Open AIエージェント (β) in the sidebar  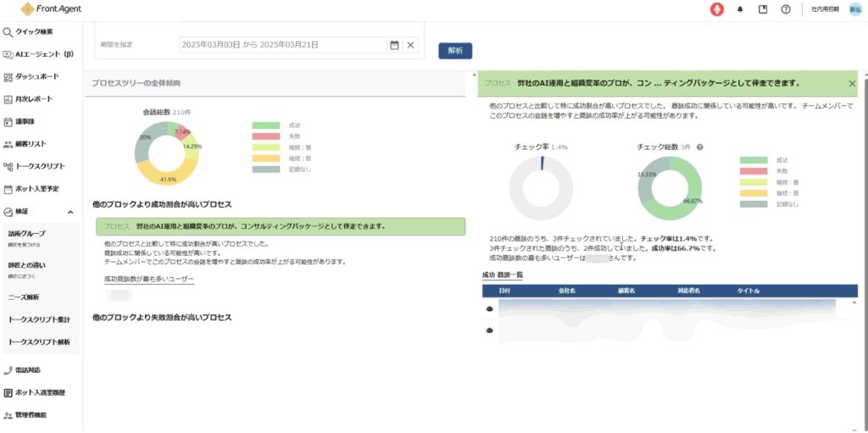(x=44, y=54)
